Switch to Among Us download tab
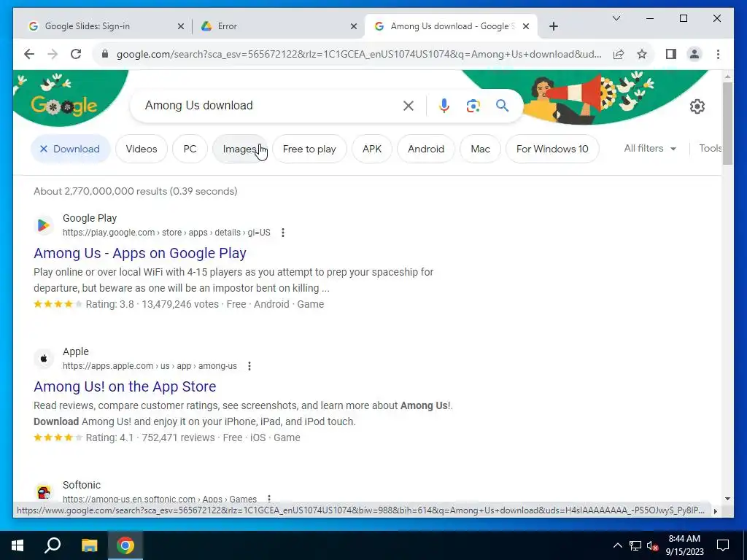Screen dimensions: 747x560 (x=451, y=26)
